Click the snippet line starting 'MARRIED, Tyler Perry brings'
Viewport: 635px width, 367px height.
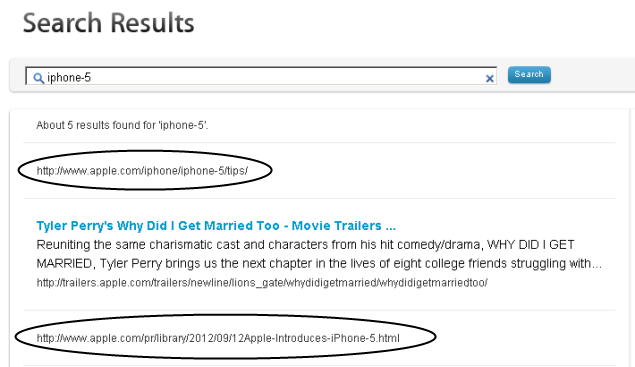tap(319, 263)
